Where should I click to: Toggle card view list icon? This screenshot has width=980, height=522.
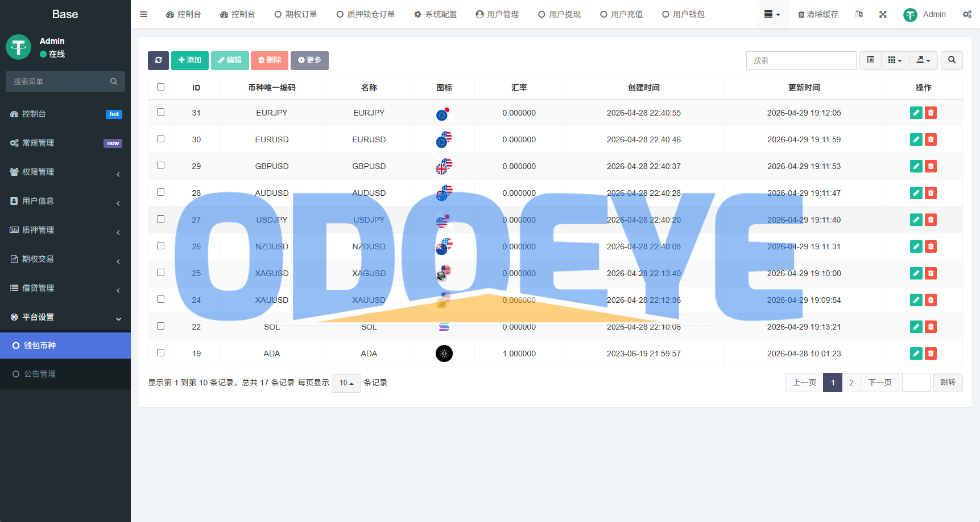coord(870,60)
